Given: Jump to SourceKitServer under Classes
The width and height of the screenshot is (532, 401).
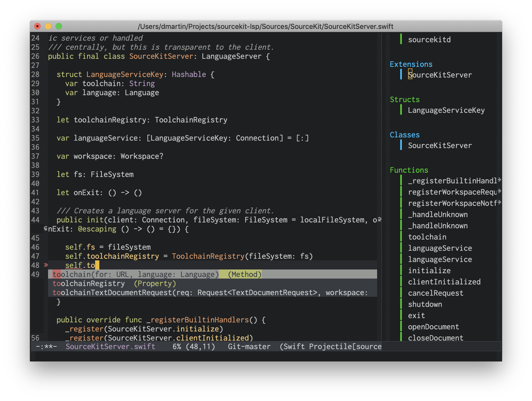Looking at the screenshot, I should tap(440, 145).
